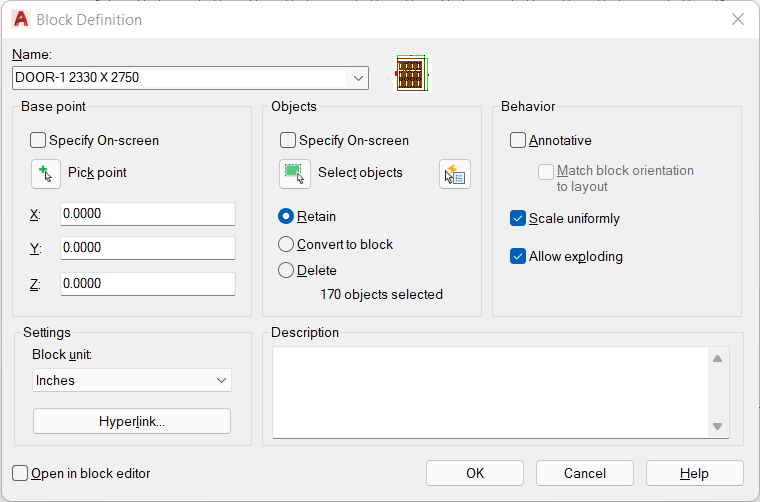
Task: Disable Allow exploding checkbox
Action: 518,256
